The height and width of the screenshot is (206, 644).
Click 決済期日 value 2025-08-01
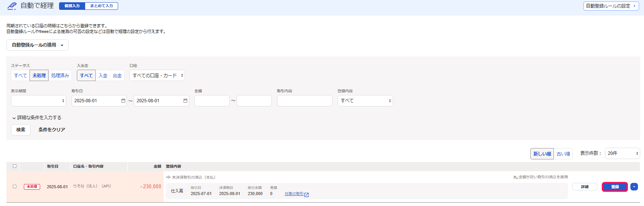pyautogui.click(x=229, y=194)
